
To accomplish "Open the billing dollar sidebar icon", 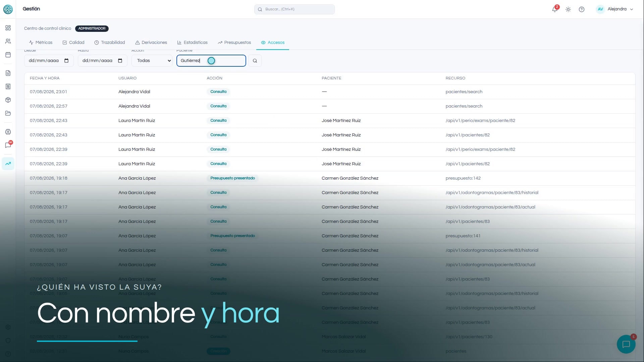I will click(x=8, y=86).
